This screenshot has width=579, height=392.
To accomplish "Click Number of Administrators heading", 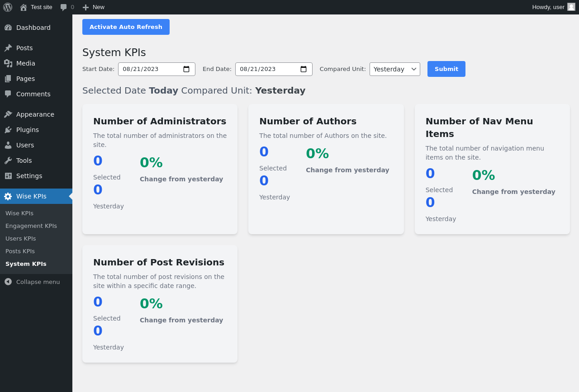I will click(x=160, y=121).
